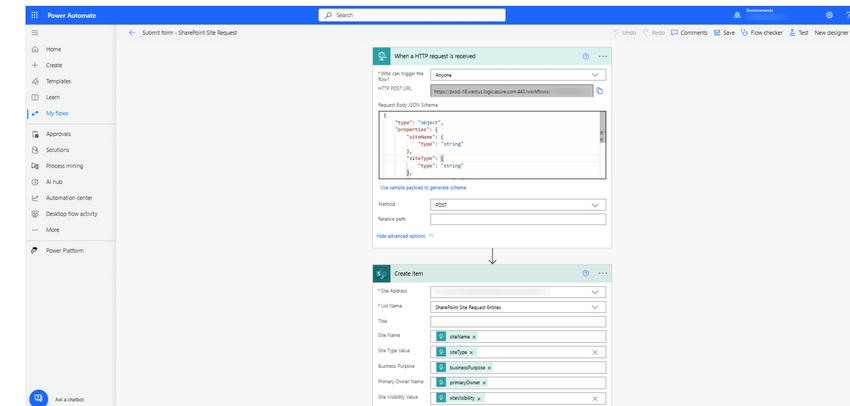Open the HTTP request trigger ellipsis menu

[x=603, y=56]
